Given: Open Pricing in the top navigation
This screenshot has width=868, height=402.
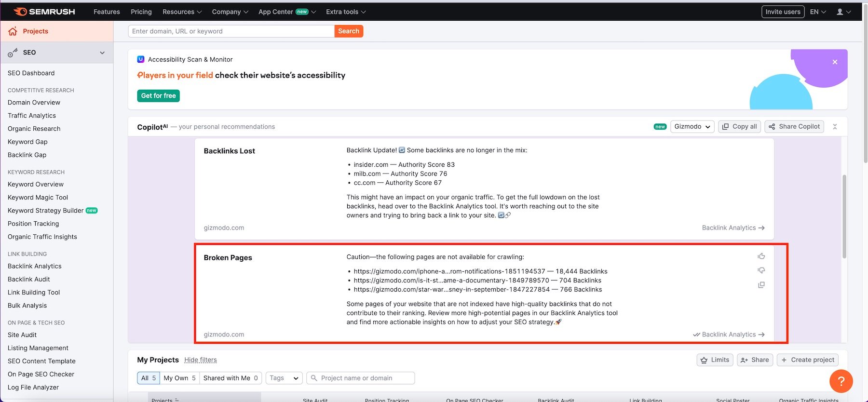Looking at the screenshot, I should coord(141,12).
